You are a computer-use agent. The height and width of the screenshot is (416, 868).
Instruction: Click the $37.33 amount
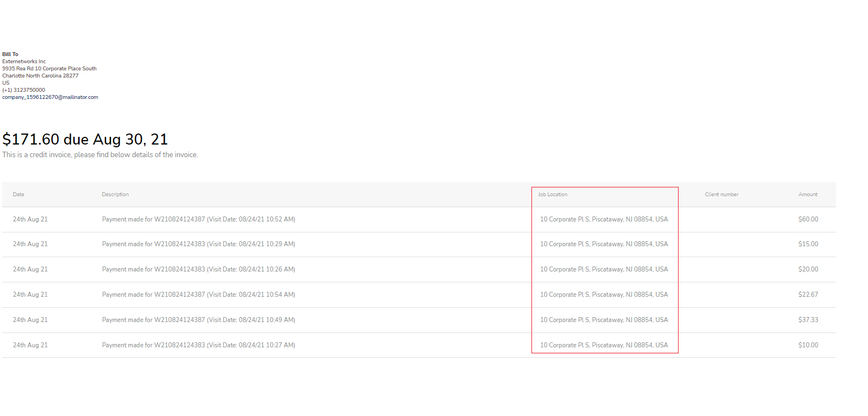808,320
